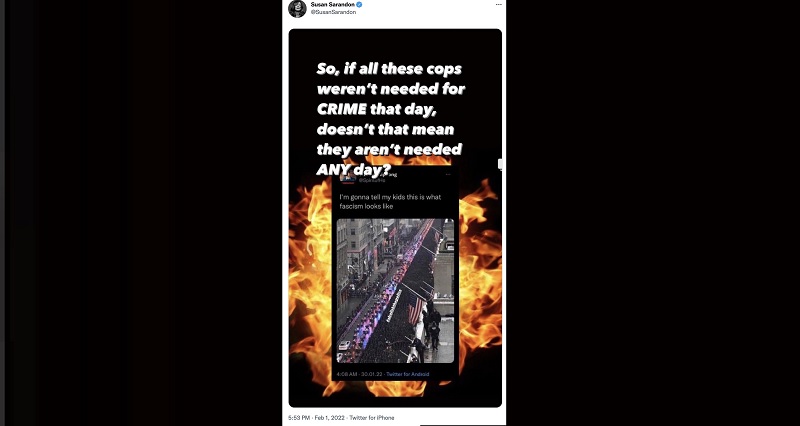Click the flames left of embedded tweet
The height and width of the screenshot is (426, 800).
click(x=311, y=286)
